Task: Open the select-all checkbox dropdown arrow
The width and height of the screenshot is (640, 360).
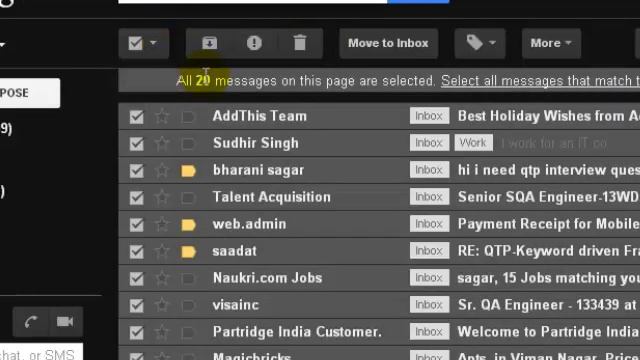Action: click(x=153, y=42)
